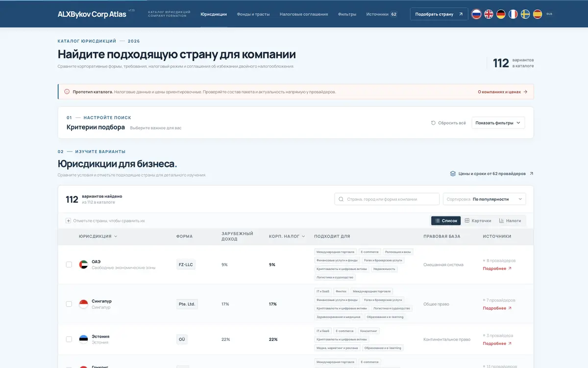The height and width of the screenshot is (368, 588).
Task: Click OÜ form badge
Action: (182, 339)
